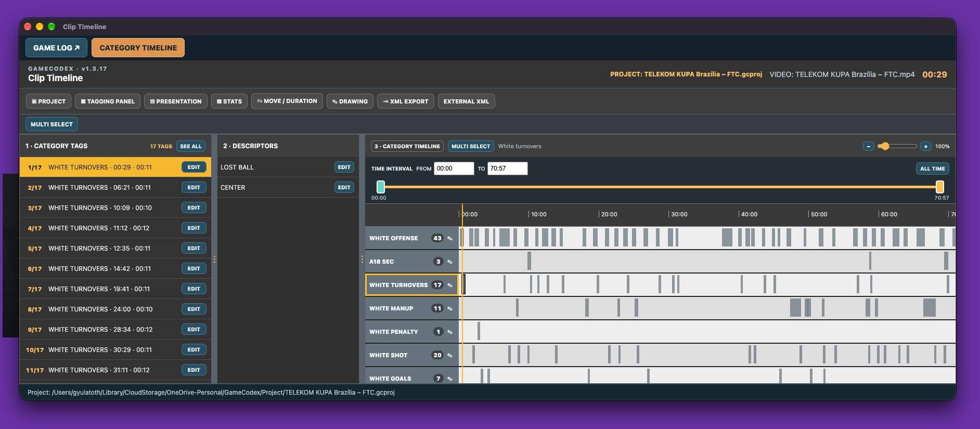Click the TO time input field
This screenshot has width=980, height=429.
point(507,168)
